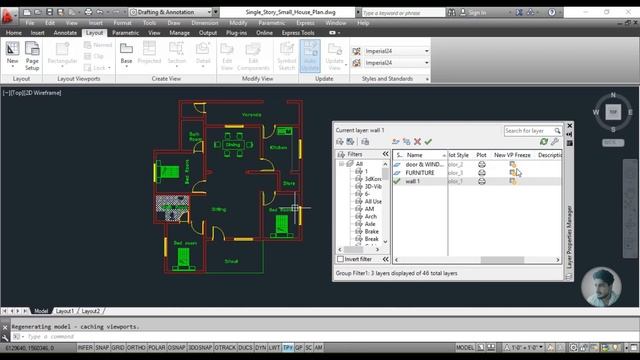Click the search magnifier in layer search box
Screen dimensions: 640x360
coord(557,131)
